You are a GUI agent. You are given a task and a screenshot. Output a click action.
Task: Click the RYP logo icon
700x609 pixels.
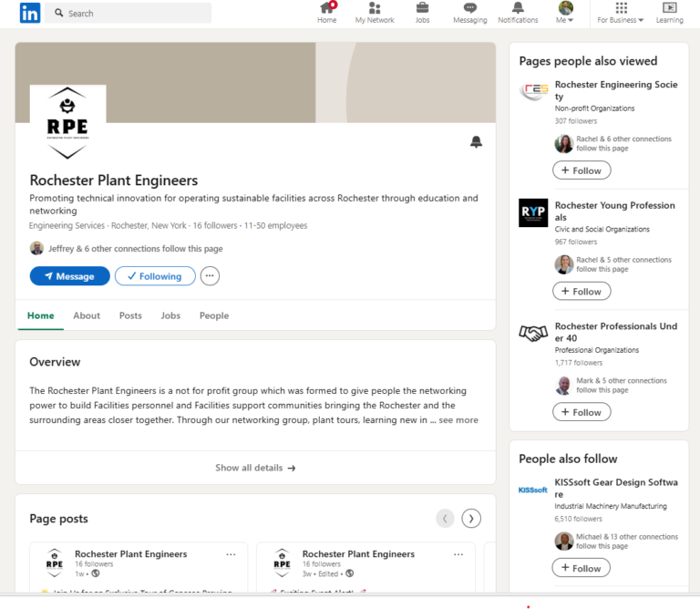[533, 212]
